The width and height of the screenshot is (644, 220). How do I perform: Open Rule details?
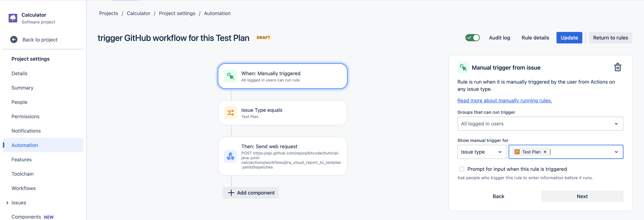pos(535,38)
